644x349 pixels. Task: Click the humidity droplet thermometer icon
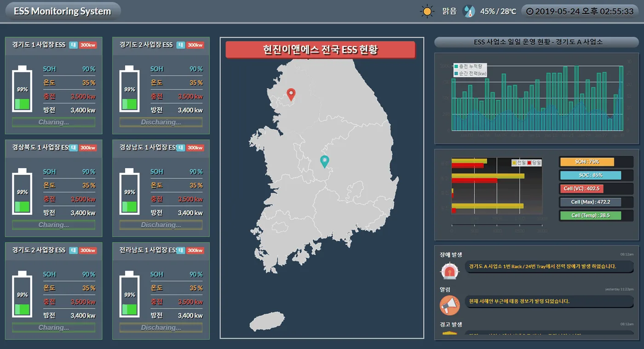(468, 11)
